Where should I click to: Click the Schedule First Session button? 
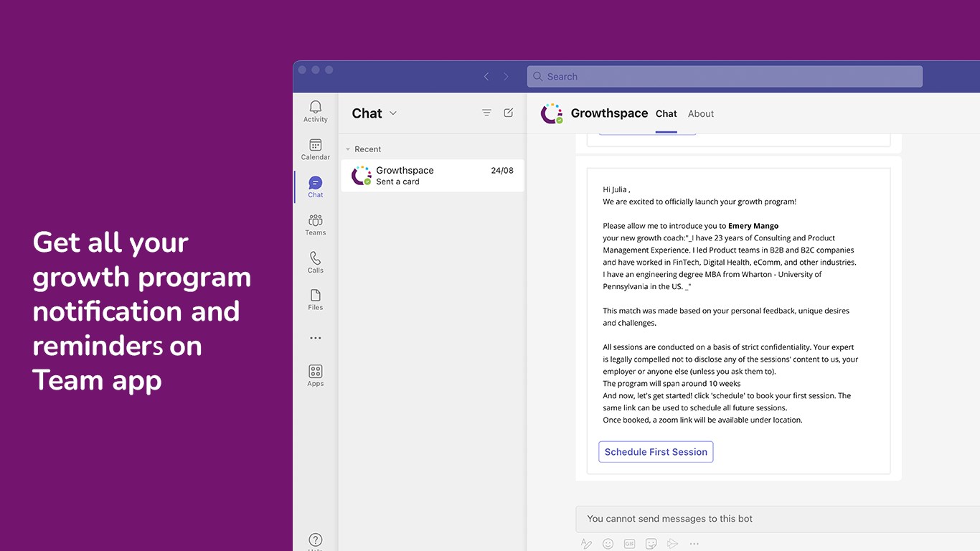[656, 452]
